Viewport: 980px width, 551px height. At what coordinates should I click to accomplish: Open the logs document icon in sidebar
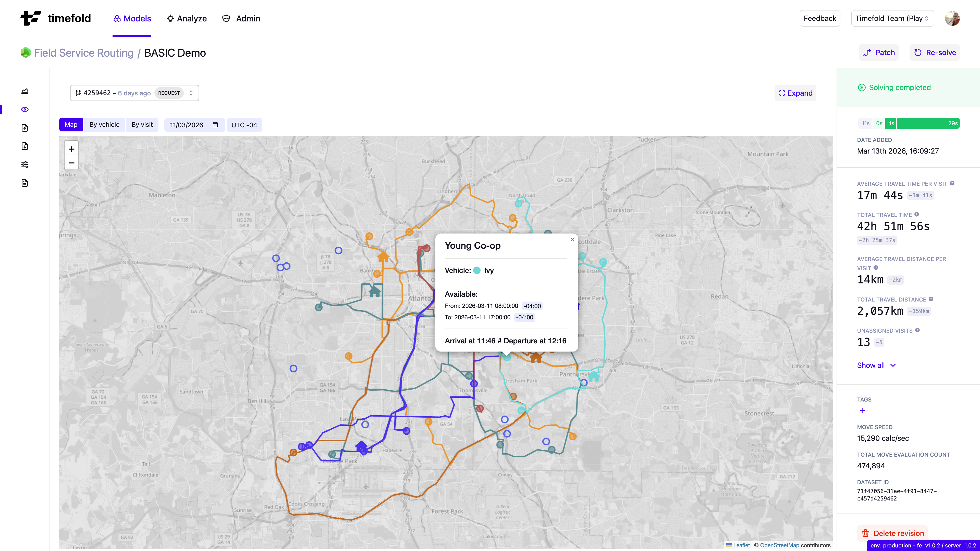[x=24, y=183]
